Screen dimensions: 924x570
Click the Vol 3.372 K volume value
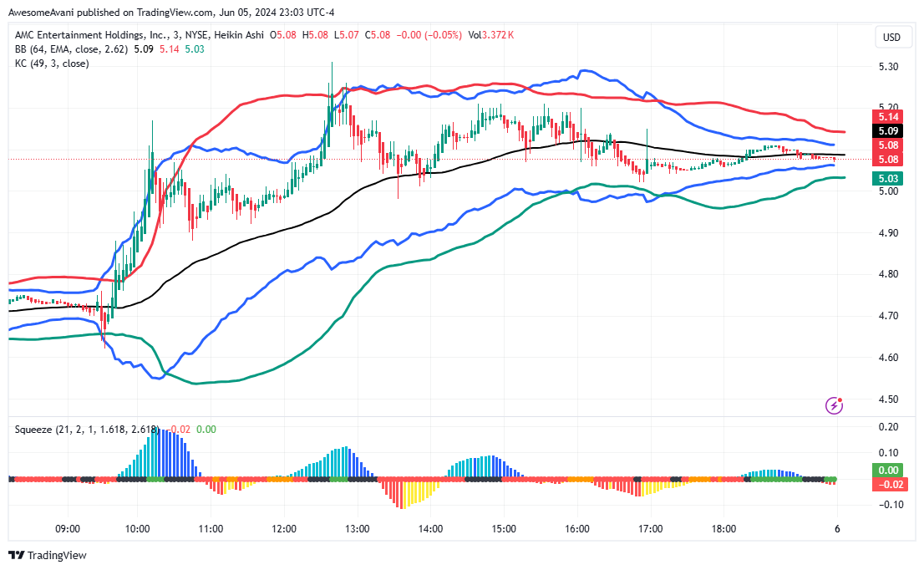(x=491, y=35)
